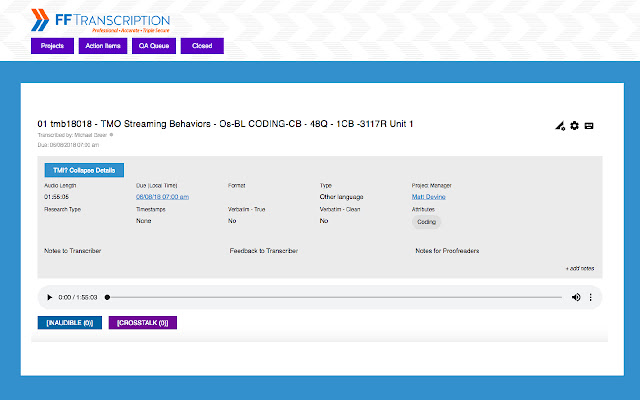Collapse details with TMI? Collapse Details button
The width and height of the screenshot is (640, 400).
tap(84, 170)
